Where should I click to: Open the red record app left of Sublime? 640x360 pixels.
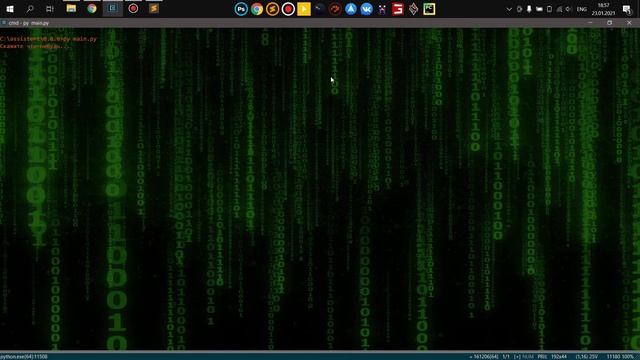tap(133, 9)
